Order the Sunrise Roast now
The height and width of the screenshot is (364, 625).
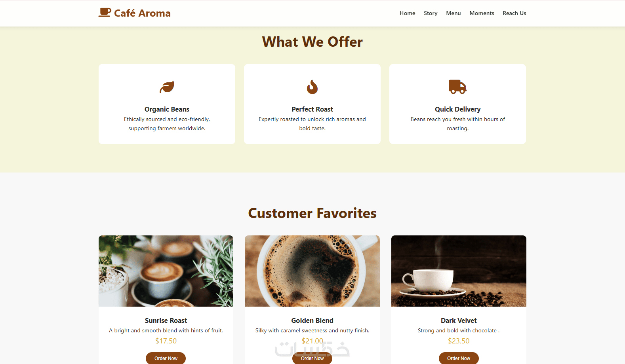166,358
